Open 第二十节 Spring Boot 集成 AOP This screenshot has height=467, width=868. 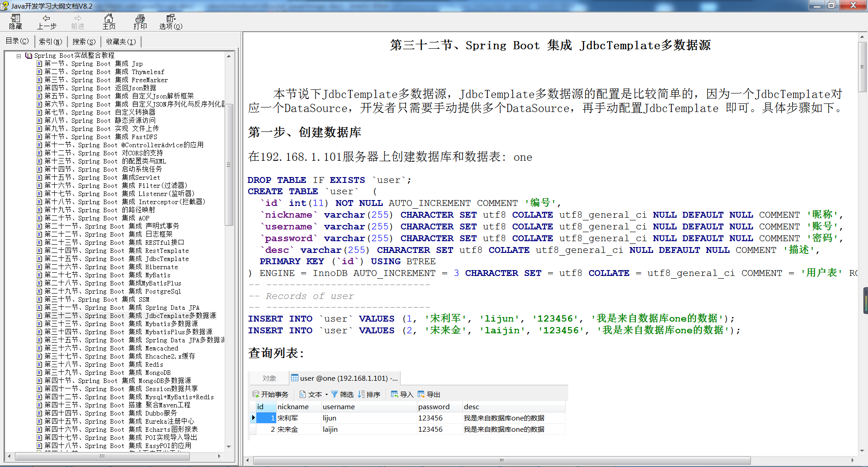click(x=97, y=218)
